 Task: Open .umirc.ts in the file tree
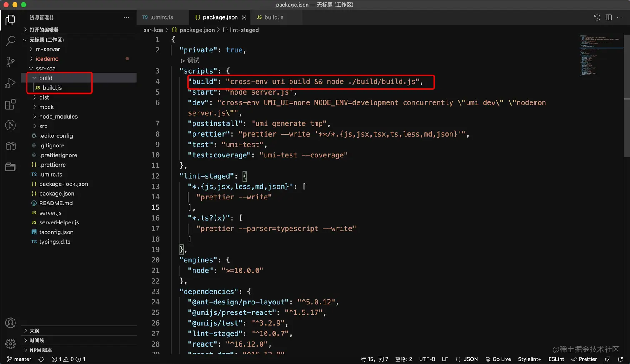(x=79, y=174)
